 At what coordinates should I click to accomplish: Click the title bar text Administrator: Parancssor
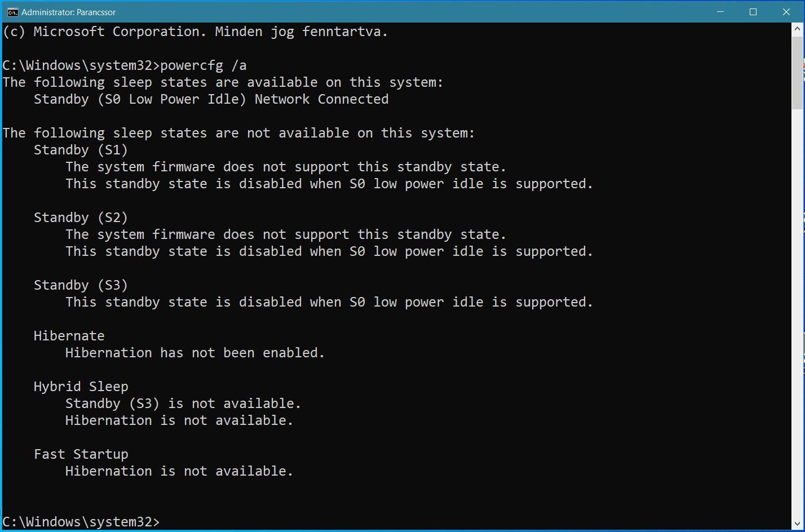[x=69, y=12]
